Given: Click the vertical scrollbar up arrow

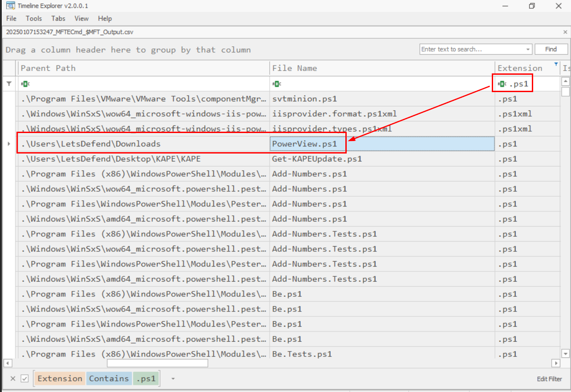Looking at the screenshot, I should 565,81.
